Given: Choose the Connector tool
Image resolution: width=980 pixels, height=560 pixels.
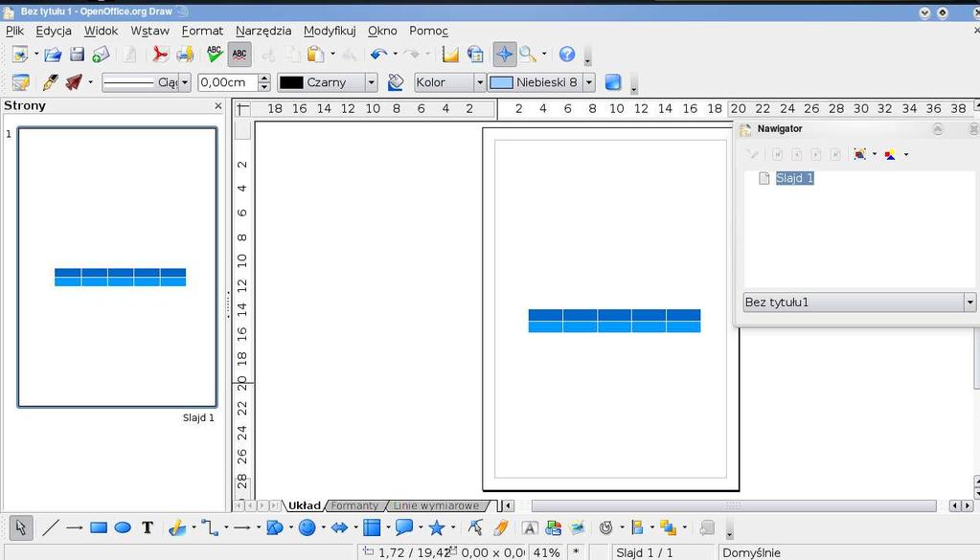Looking at the screenshot, I should pyautogui.click(x=210, y=528).
